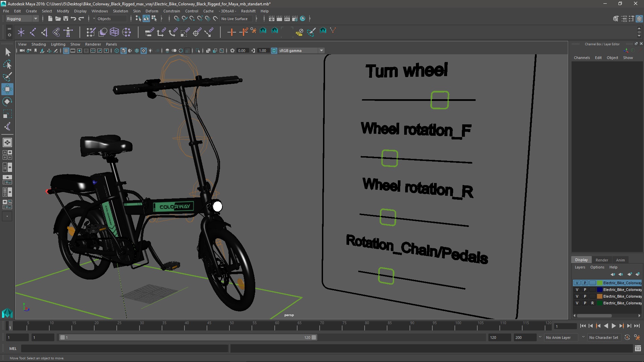The width and height of the screenshot is (644, 362).
Task: Click the Create Lattice shelf icon
Action: coord(114,32)
